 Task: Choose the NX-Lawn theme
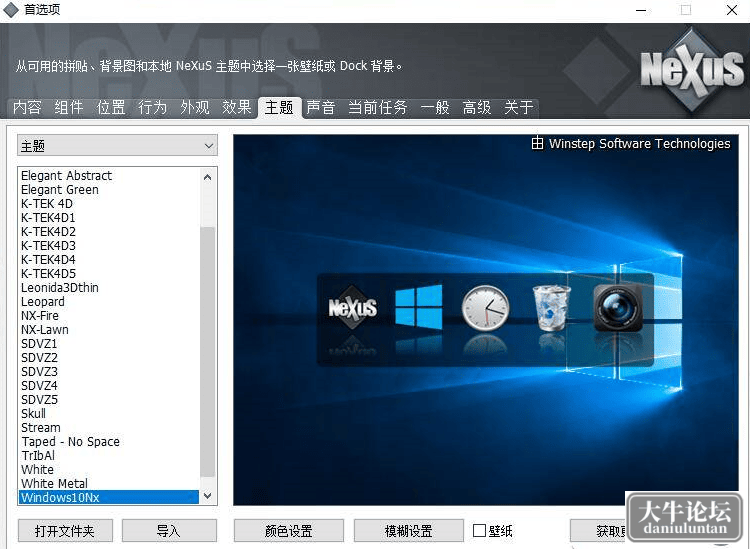(x=109, y=329)
